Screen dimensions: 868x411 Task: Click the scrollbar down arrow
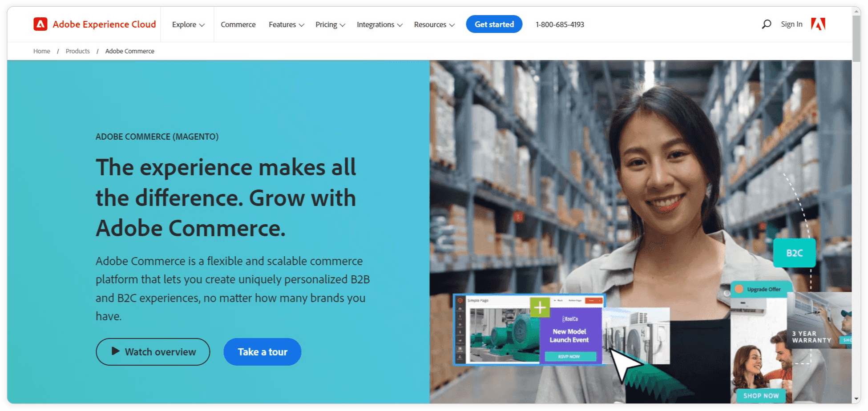pos(856,399)
